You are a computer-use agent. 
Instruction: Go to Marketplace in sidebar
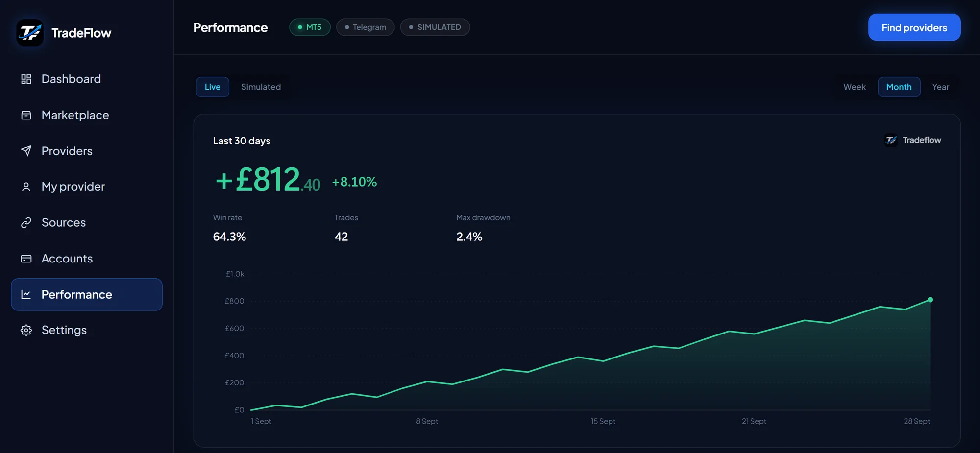[x=87, y=115]
